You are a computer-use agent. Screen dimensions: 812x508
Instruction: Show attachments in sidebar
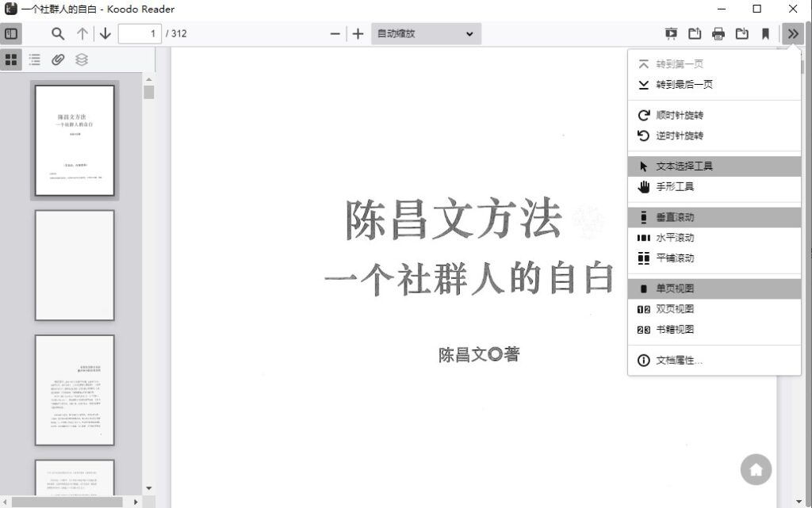click(x=58, y=59)
